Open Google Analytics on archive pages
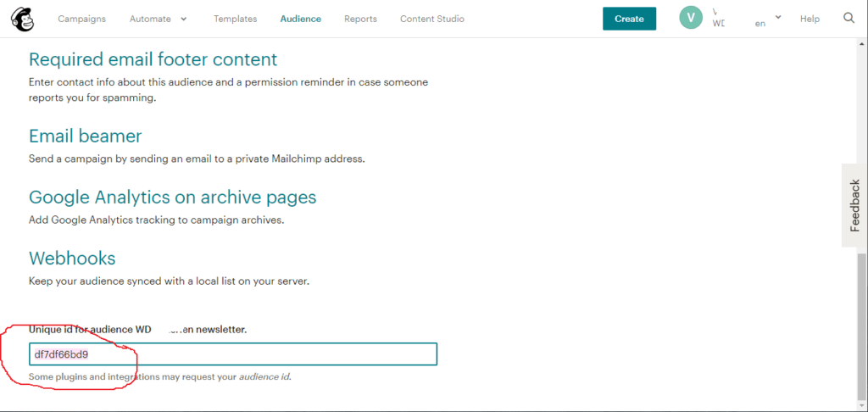This screenshot has height=412, width=868. [x=172, y=198]
